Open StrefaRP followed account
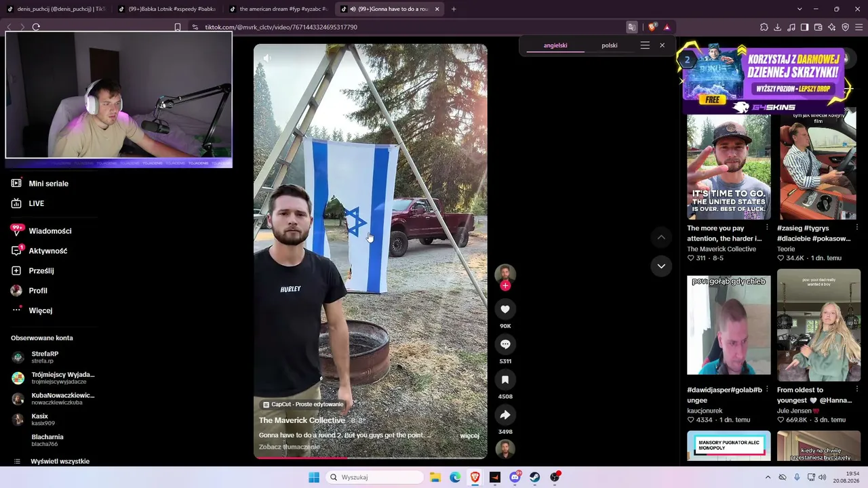Viewport: 868px width, 488px height. coord(44,357)
